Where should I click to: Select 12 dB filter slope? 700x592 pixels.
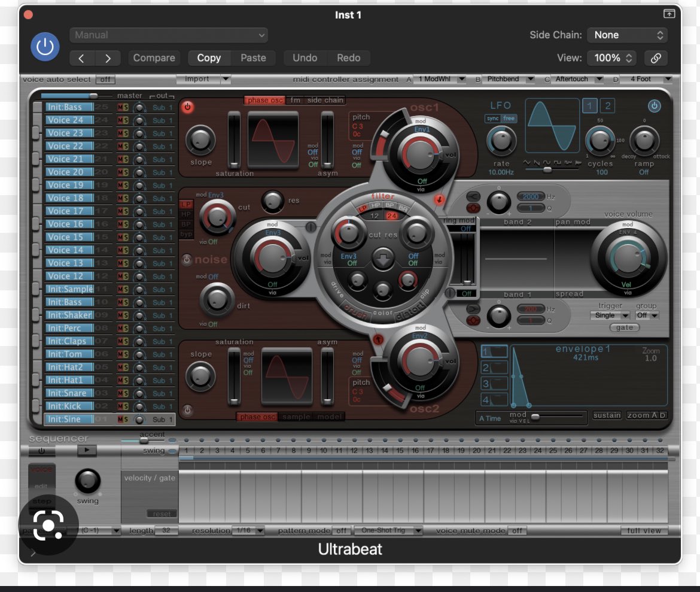(375, 216)
